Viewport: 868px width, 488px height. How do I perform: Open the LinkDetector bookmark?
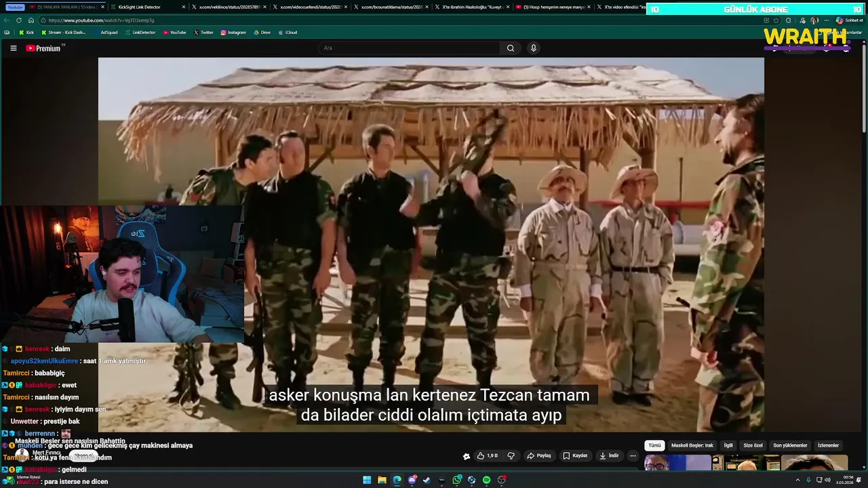pos(140,33)
